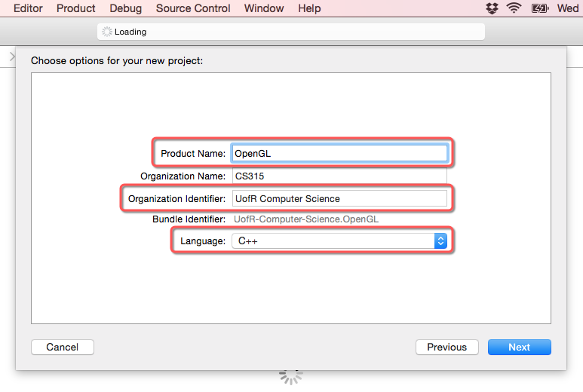The image size is (583, 392).
Task: Open the Wi-Fi status icon
Action: (514, 8)
